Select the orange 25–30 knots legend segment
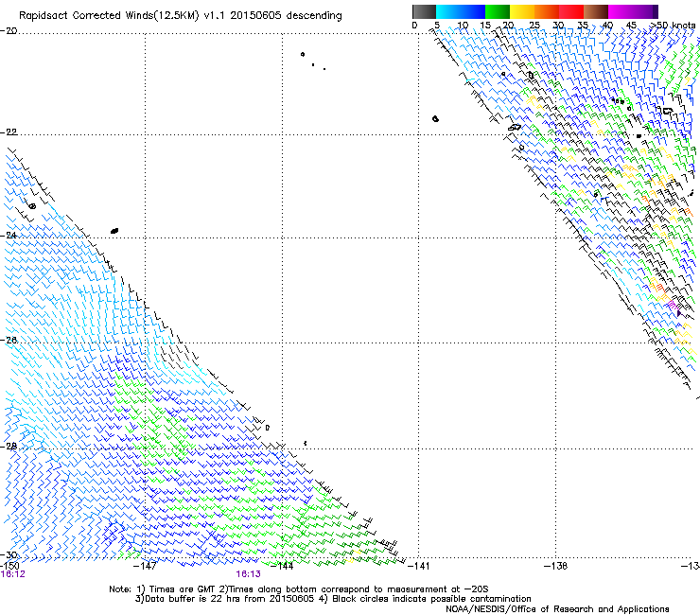Image resolution: width=700 pixels, height=615 pixels. (x=547, y=11)
